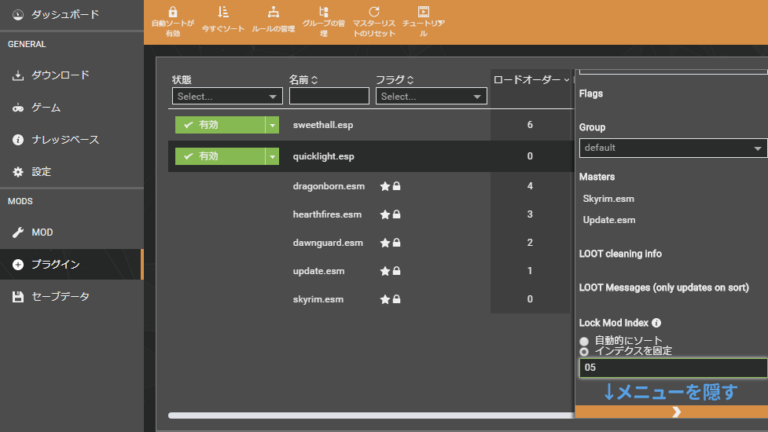
Task: Select the インデクスを固定 radio option
Action: pos(584,352)
